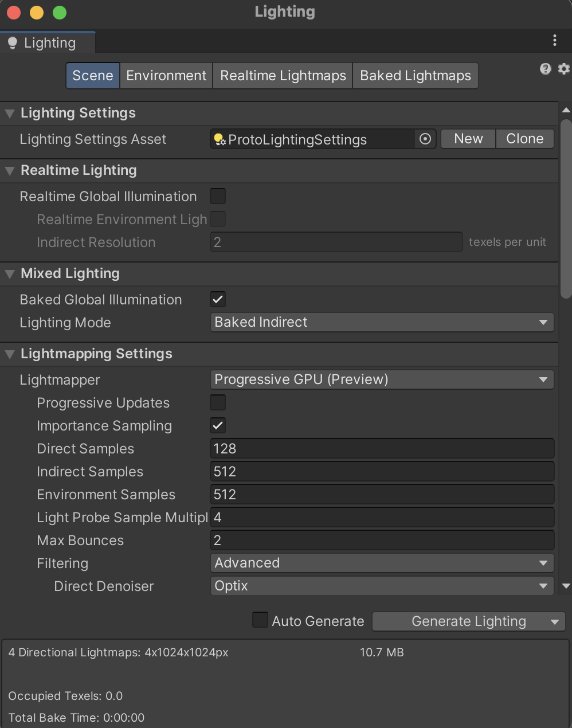Open the Baked Lightmaps tab

(416, 76)
